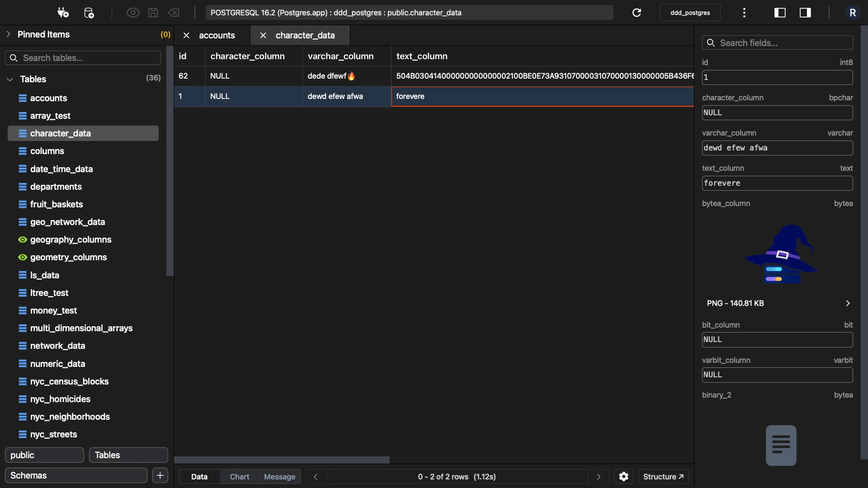Click the numeric_data table icon
The width and height of the screenshot is (868, 488).
tap(23, 364)
